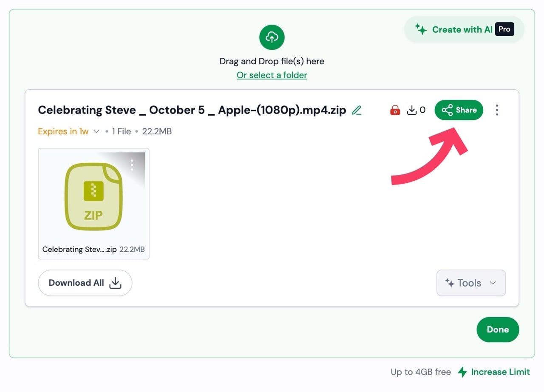Image resolution: width=544 pixels, height=392 pixels.
Task: Click the chevron on the Tools button
Action: coord(493,283)
